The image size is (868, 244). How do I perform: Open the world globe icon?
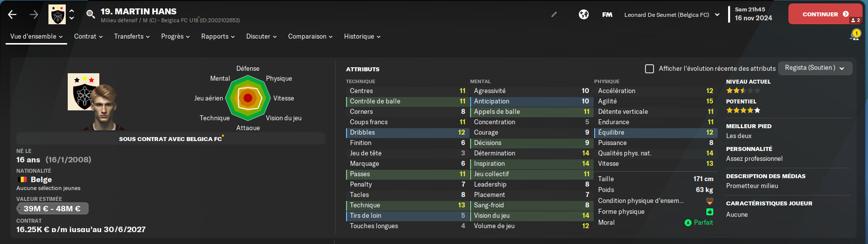(584, 14)
